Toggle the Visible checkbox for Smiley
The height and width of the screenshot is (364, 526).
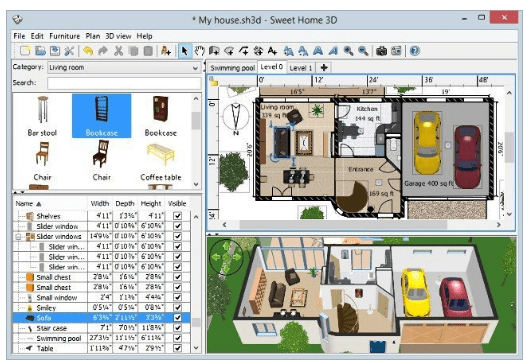coord(177,308)
